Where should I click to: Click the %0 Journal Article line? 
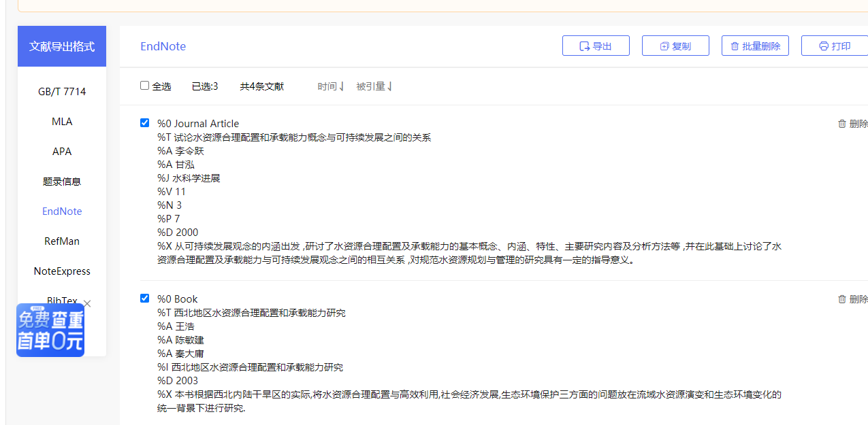click(198, 124)
